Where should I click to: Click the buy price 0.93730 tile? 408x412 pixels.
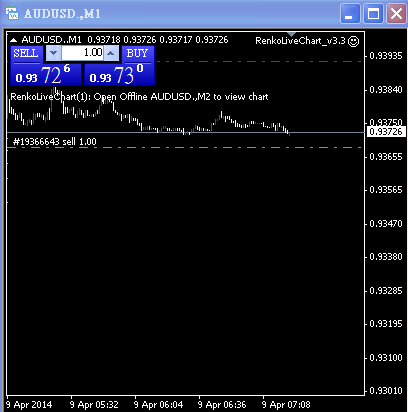[x=119, y=74]
